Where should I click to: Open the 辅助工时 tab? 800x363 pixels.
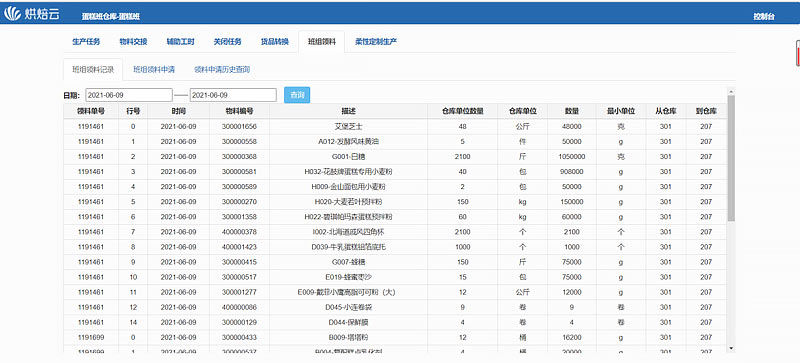point(180,42)
